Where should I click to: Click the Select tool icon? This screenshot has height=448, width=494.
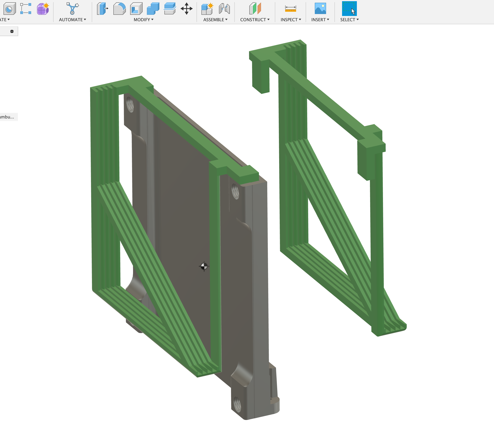point(349,10)
